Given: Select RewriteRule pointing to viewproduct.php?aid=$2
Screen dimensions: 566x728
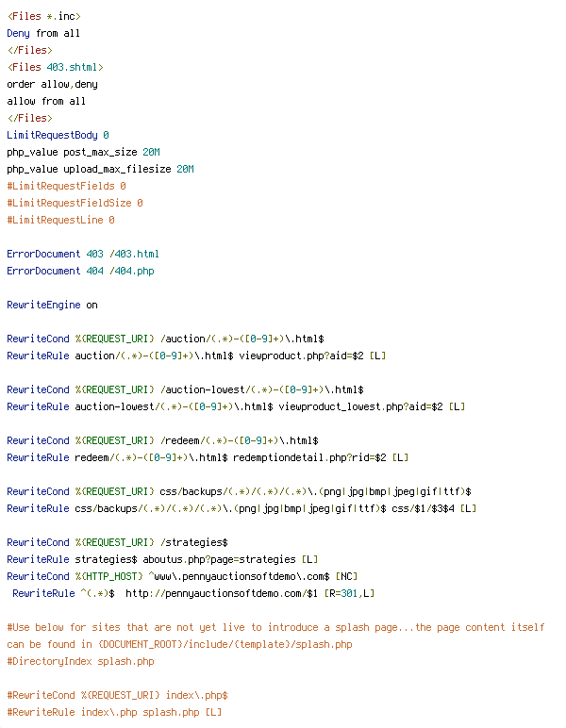Looking at the screenshot, I should [196, 356].
